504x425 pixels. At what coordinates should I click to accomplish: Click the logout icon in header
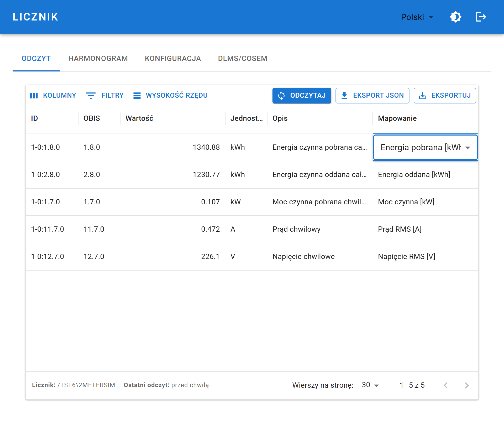[x=481, y=17]
